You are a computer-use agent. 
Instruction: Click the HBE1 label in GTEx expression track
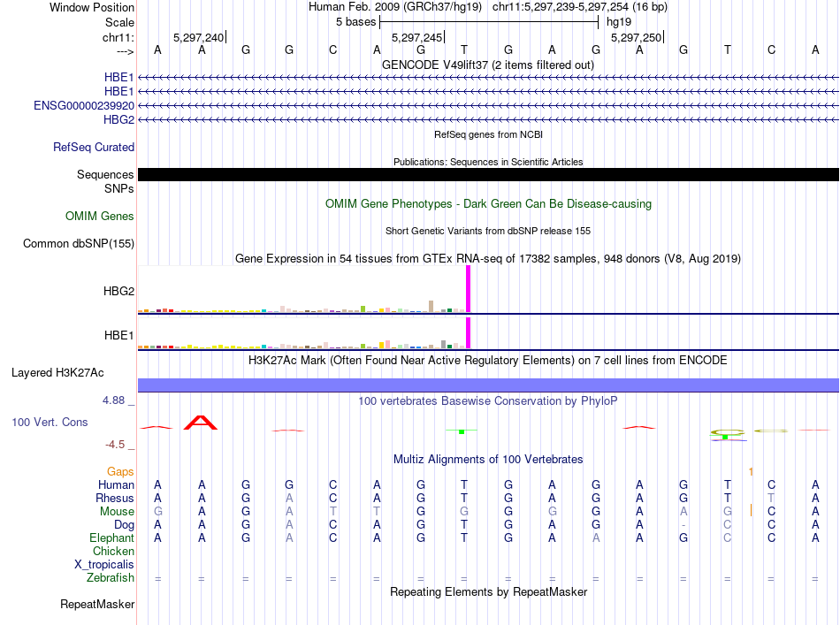pyautogui.click(x=119, y=335)
